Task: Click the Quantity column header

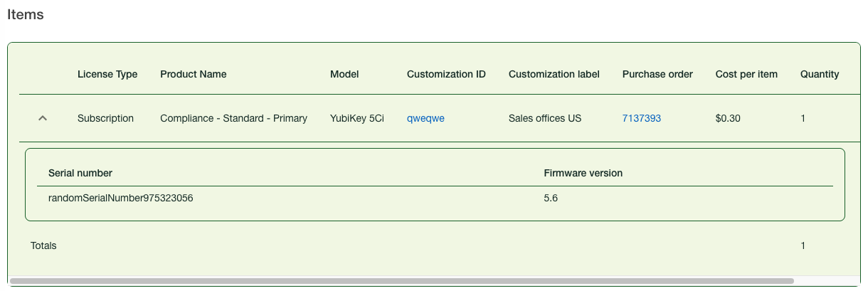Action: pos(819,74)
